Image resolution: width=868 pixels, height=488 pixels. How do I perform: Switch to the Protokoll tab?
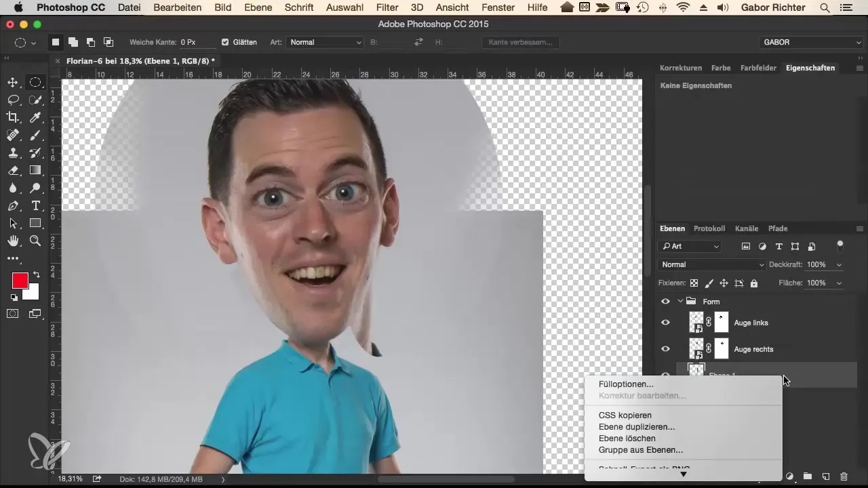[709, 228]
